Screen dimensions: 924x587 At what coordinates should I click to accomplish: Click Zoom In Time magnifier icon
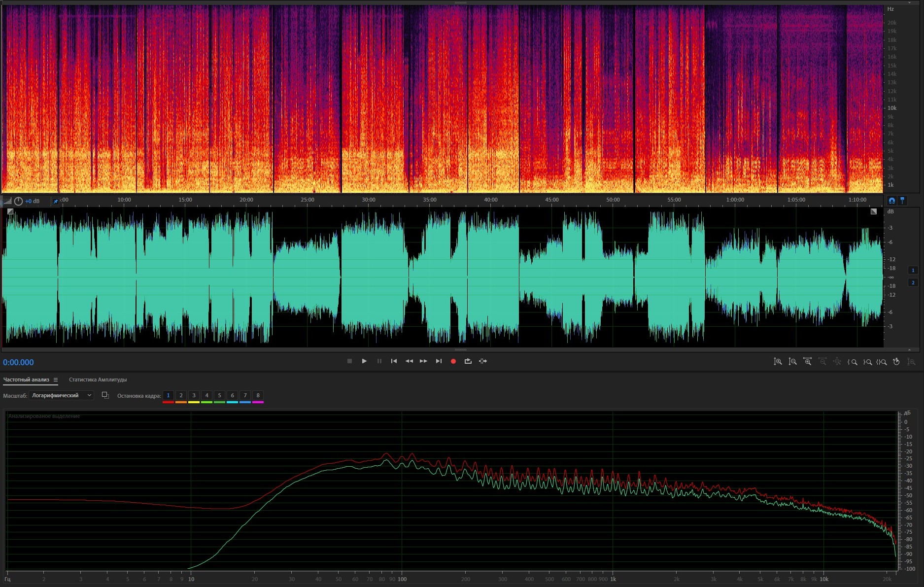tap(807, 362)
